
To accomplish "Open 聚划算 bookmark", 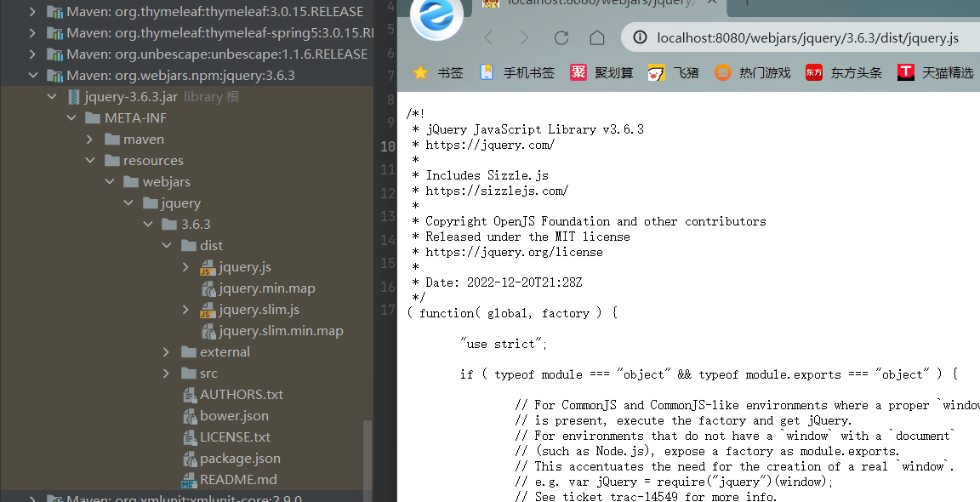I will pyautogui.click(x=602, y=73).
